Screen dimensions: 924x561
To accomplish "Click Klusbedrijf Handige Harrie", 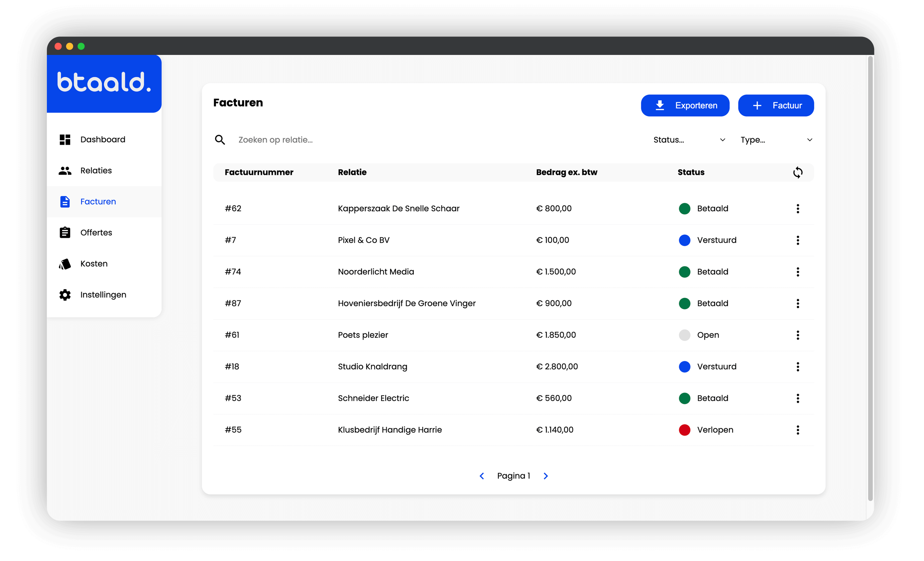I will (390, 430).
